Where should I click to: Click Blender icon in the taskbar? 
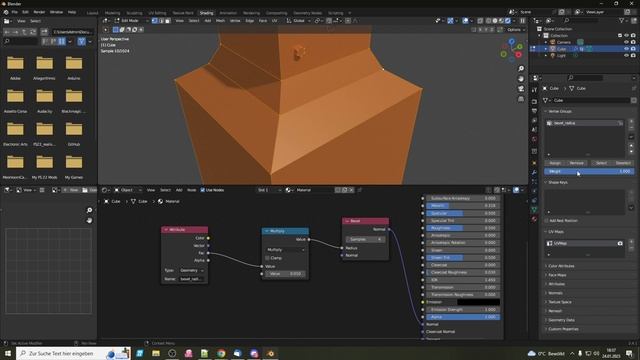point(270,353)
